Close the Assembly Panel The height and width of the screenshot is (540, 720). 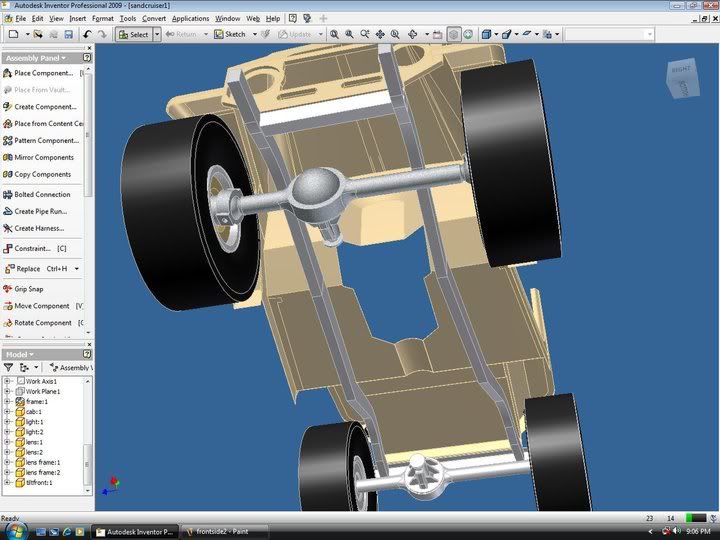[89, 48]
